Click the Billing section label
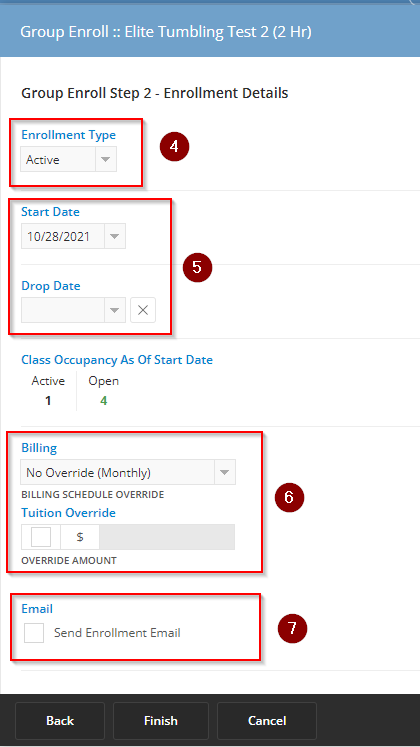Viewport: 420px width, 747px height. (x=39, y=448)
